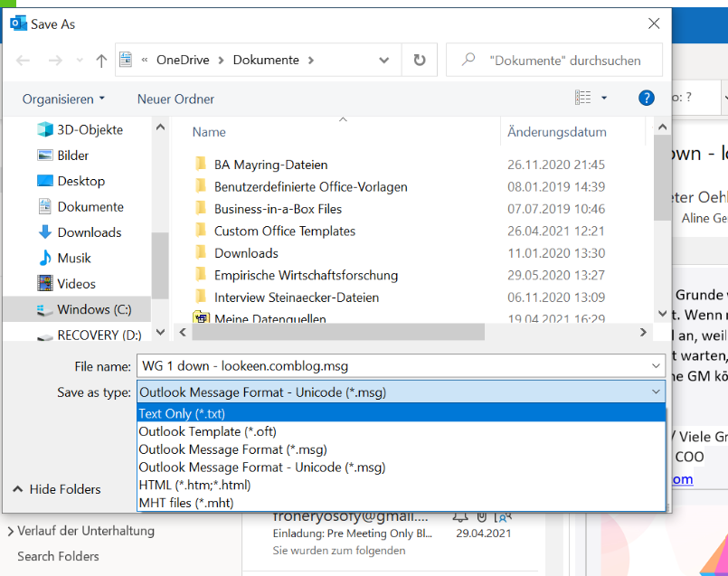Viewport: 728px width, 576px height.
Task: Open Musik in the navigation pane
Action: tap(74, 258)
